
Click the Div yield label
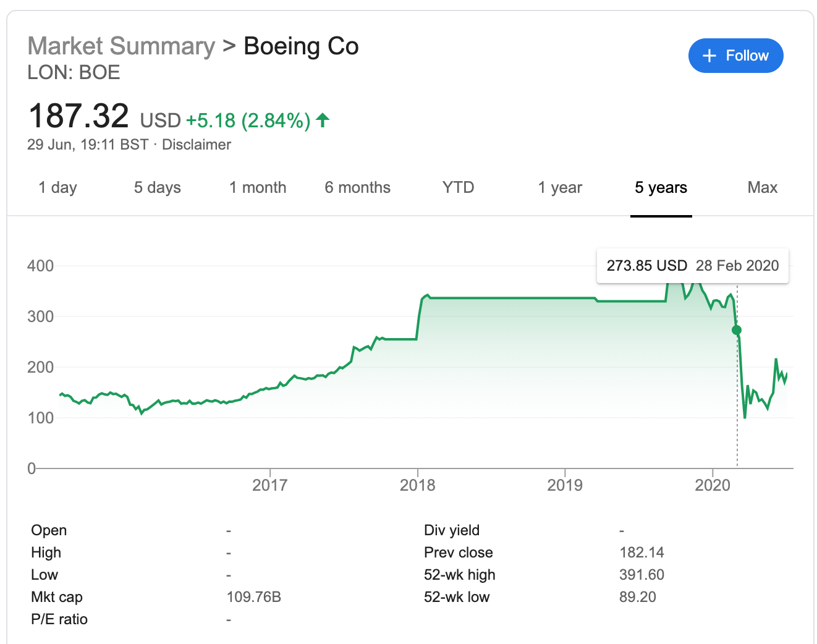click(x=452, y=530)
